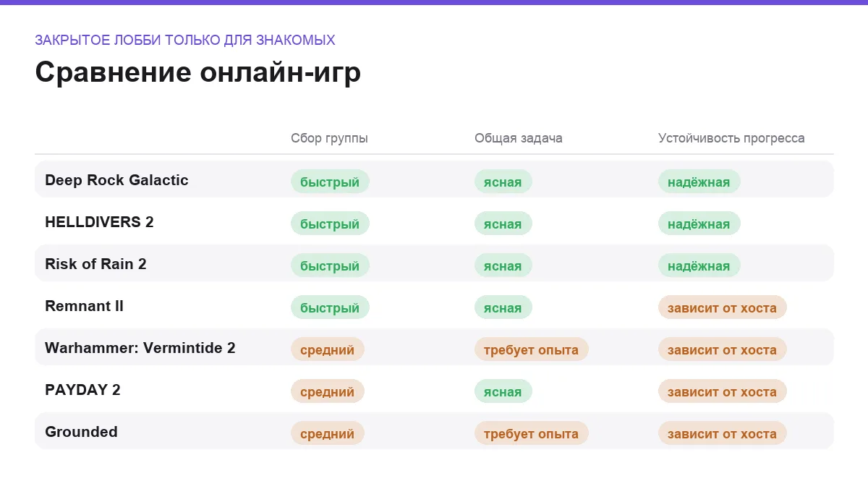Click 'надёжная' badge in Risk of Rain 2 row
The image size is (868, 489).
pyautogui.click(x=699, y=265)
